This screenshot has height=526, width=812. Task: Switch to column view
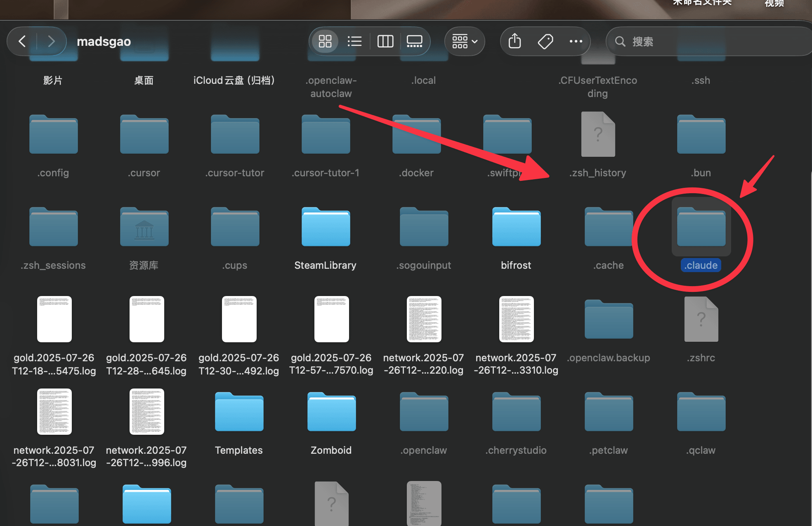tap(385, 41)
